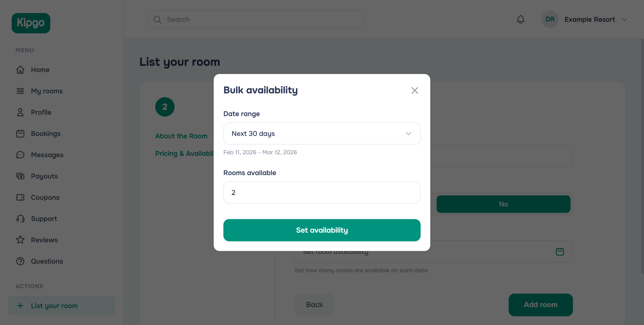Close the Bulk availability dialog

[415, 90]
